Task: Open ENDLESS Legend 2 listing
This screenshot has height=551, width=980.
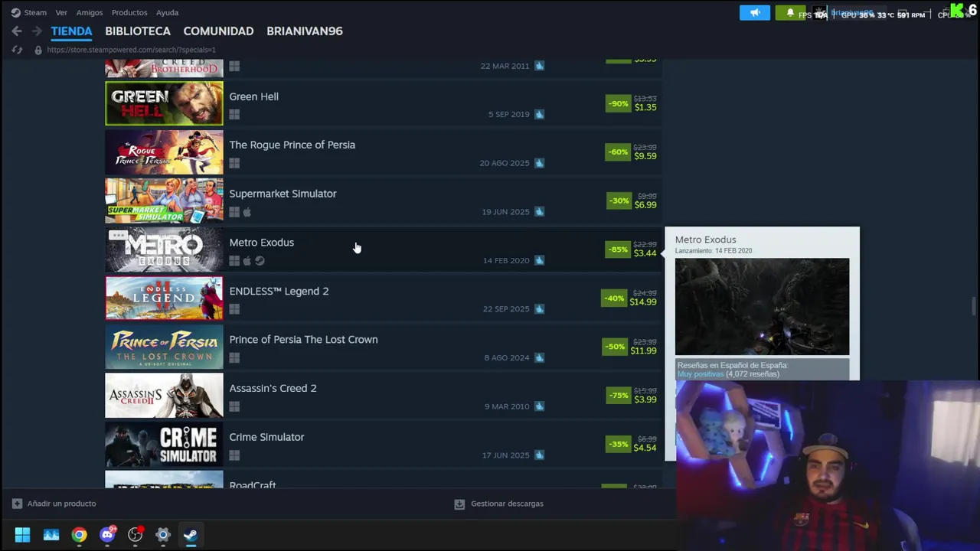Action: point(279,291)
